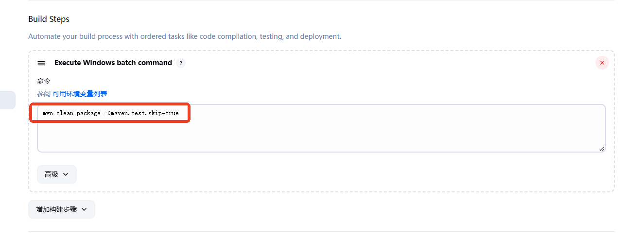Click the gray sidebar tab at left edge
This screenshot has height=240, width=644.
pos(7,100)
